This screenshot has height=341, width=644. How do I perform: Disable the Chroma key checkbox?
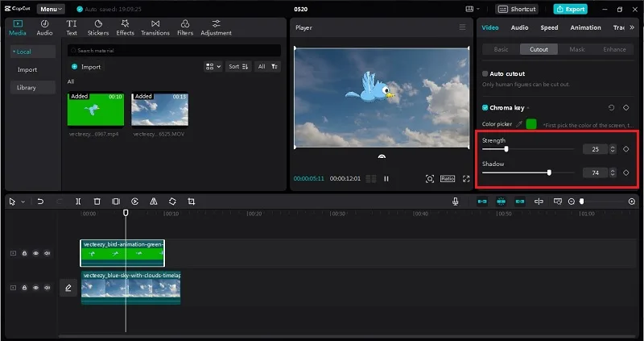point(485,108)
